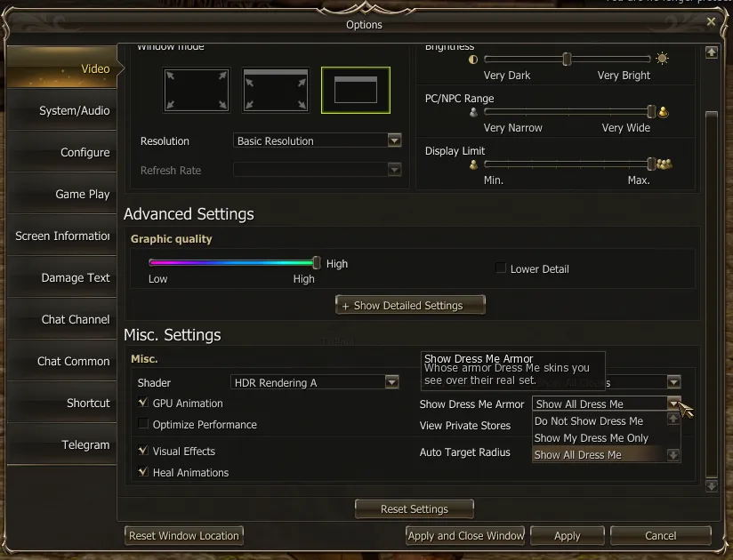
Task: Click the PC/NPC Range slider handle
Action: [651, 111]
